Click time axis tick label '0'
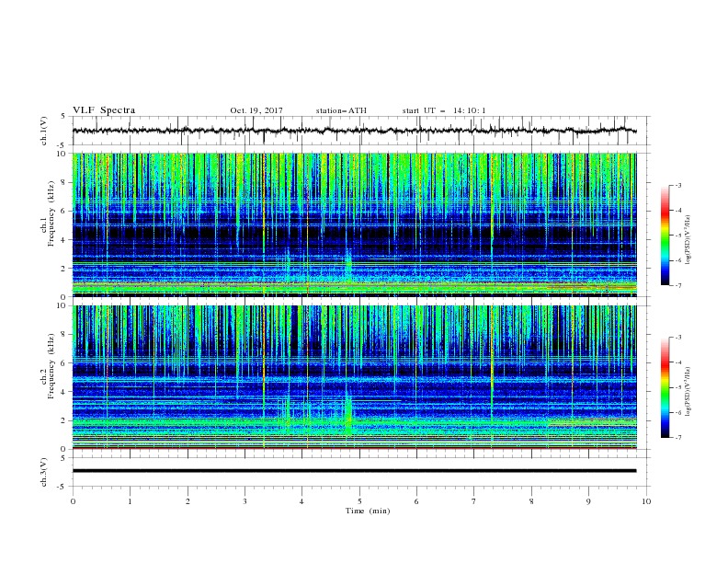This screenshot has height=563, width=728. click(73, 501)
